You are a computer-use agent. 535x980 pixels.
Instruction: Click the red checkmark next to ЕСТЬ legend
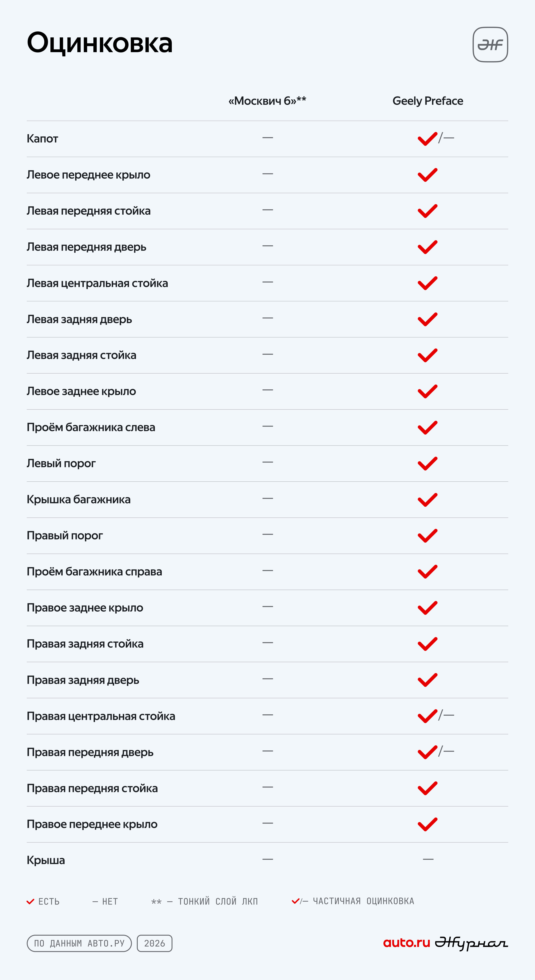(x=31, y=901)
